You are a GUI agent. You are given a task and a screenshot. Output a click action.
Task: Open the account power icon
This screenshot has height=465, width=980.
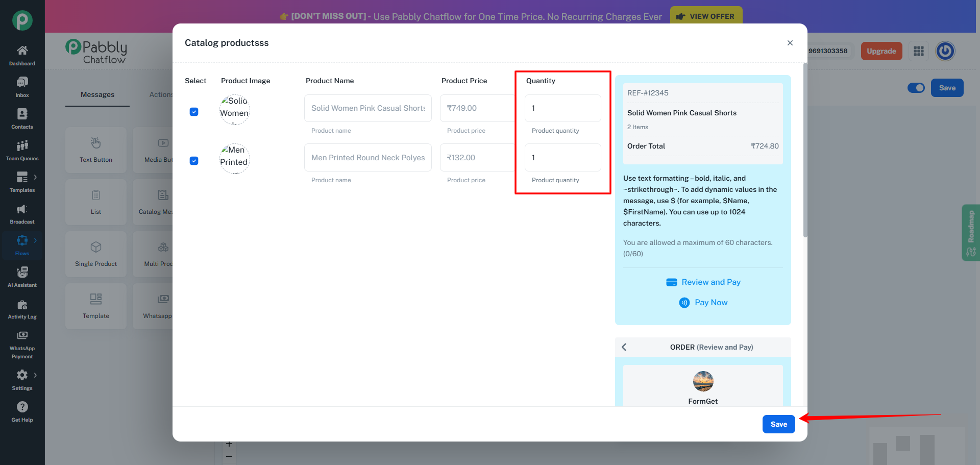coord(945,51)
